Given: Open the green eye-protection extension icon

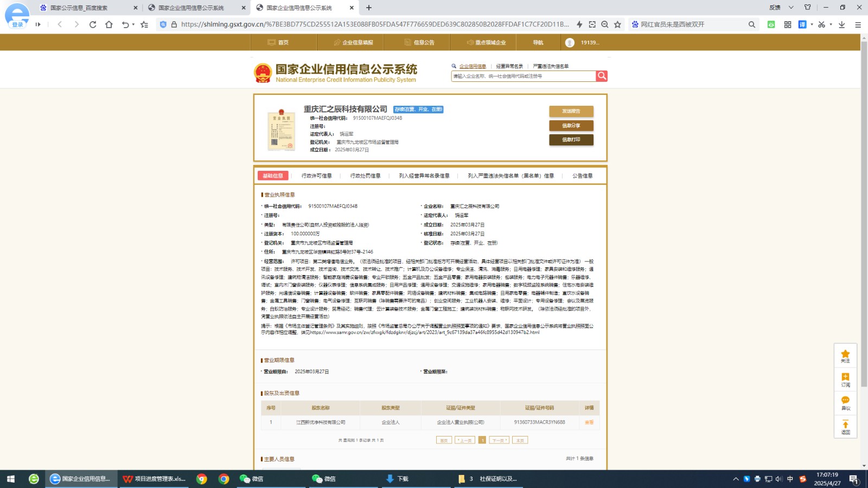Looking at the screenshot, I should 771,24.
